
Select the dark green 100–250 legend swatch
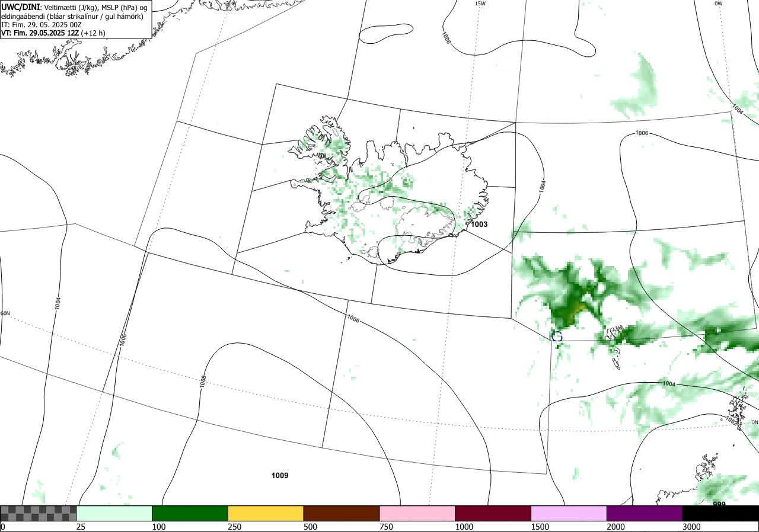[190, 513]
